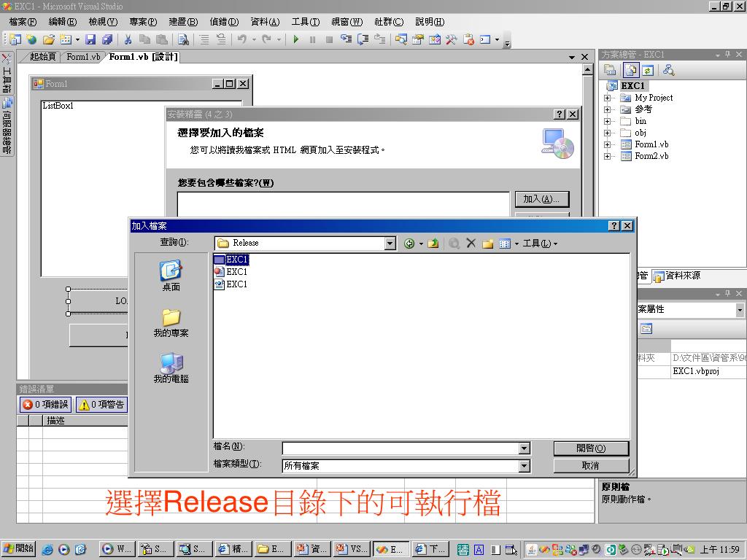
Task: Click taskbar clock showing 上午 11:59
Action: (x=719, y=549)
